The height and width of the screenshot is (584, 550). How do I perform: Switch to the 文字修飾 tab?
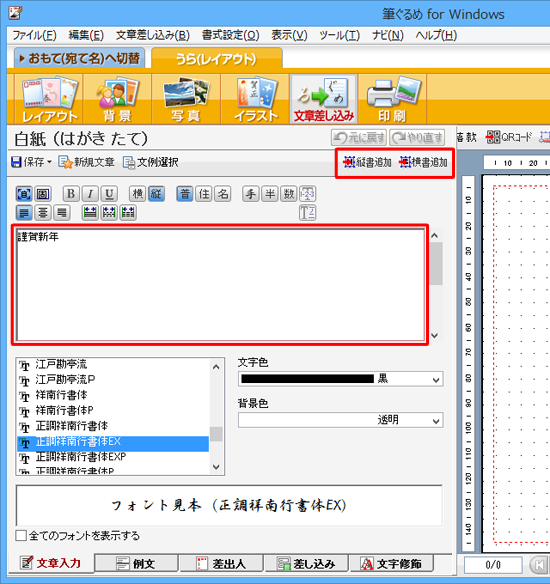coord(392,563)
